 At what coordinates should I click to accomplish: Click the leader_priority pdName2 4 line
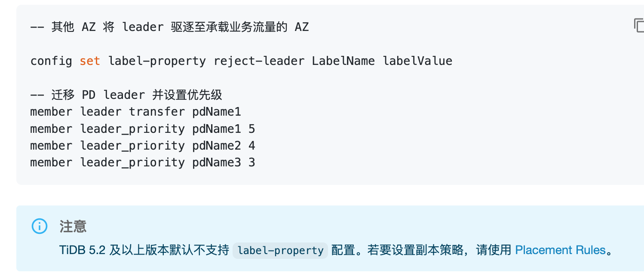click(142, 146)
